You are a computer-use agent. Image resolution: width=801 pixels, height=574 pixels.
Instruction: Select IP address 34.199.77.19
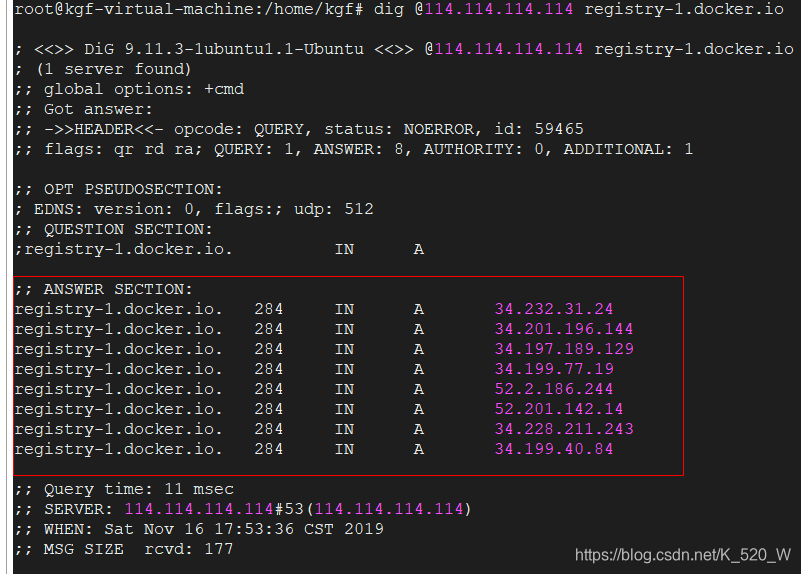554,369
